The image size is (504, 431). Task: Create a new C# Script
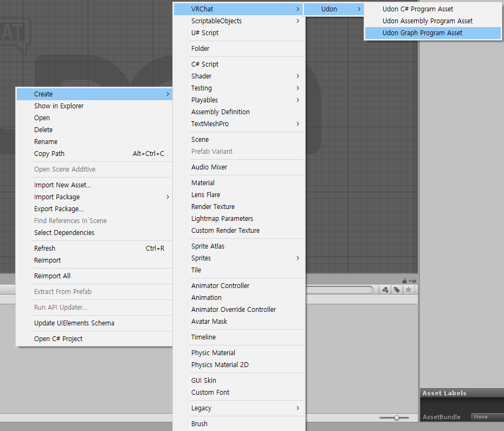(x=238, y=64)
